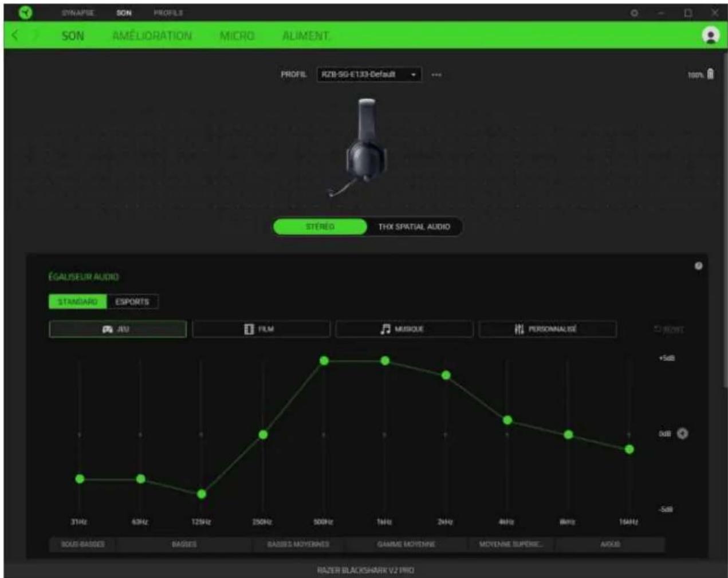Image resolution: width=728 pixels, height=578 pixels.
Task: Click the 63Hz equalizer slider handle
Action: coord(141,479)
